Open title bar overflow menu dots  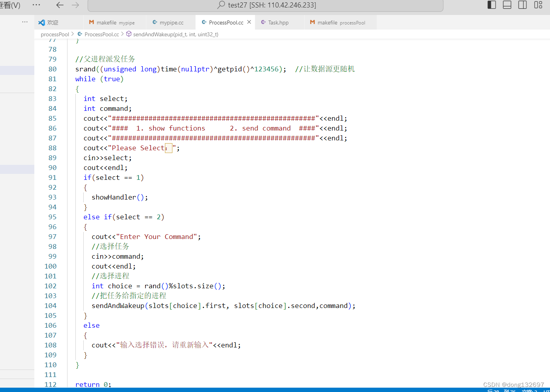(x=36, y=5)
